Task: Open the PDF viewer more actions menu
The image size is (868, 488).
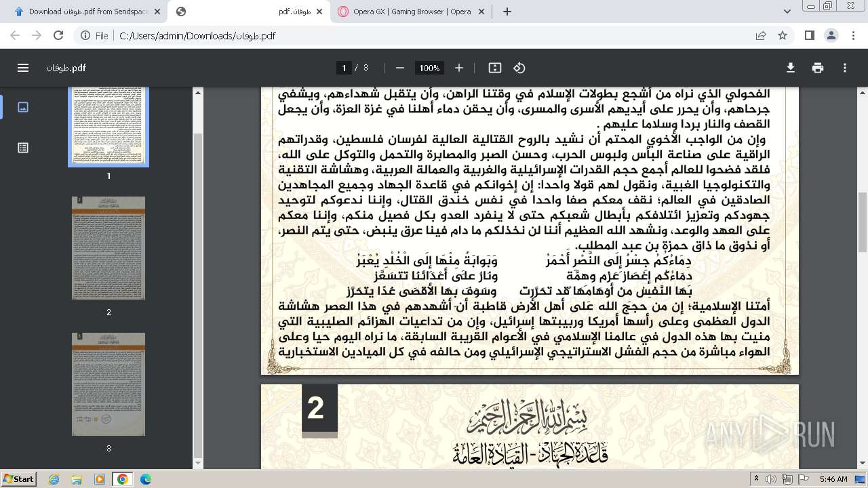Action: (845, 68)
